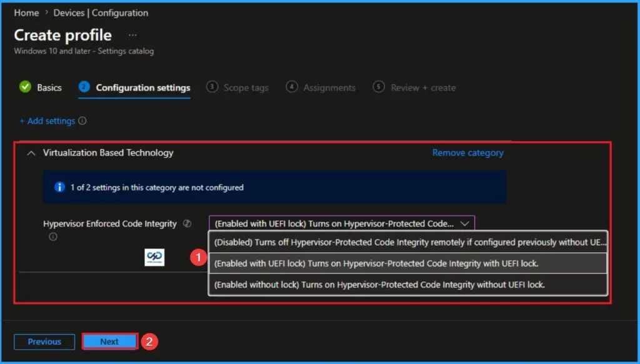Select the Configuration settings tab

pyautogui.click(x=135, y=87)
